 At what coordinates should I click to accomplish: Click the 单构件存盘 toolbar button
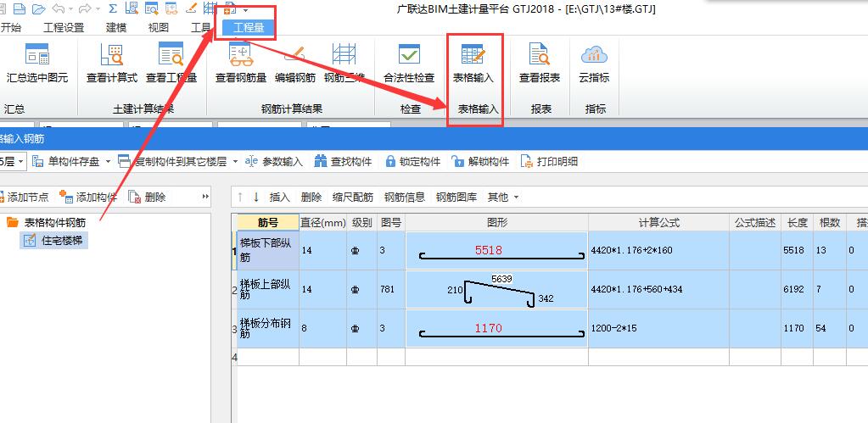(66, 161)
